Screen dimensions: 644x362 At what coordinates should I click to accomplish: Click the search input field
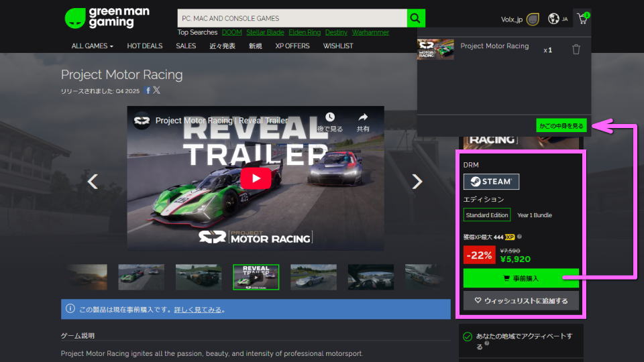point(292,18)
